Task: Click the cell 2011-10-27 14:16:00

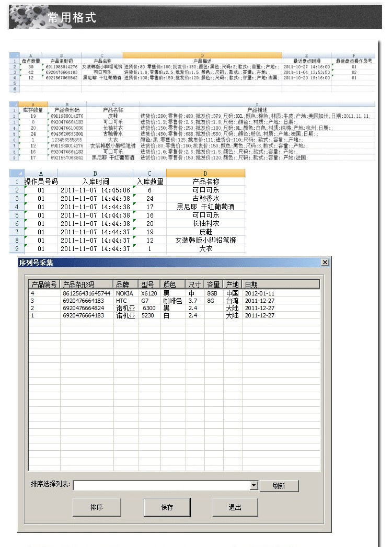Action: 307,66
